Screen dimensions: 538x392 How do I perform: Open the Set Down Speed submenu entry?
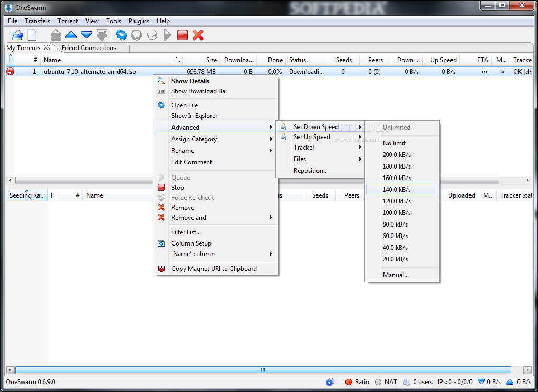pos(321,127)
